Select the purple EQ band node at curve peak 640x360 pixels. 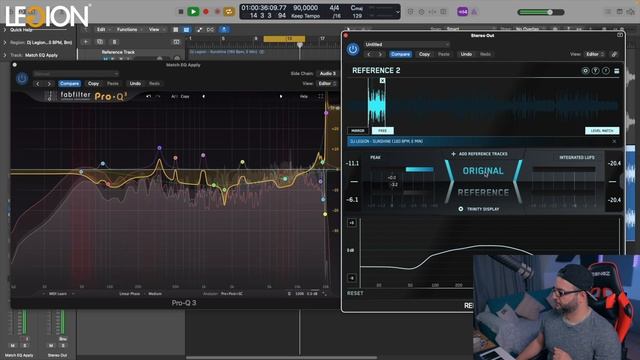(x=160, y=148)
